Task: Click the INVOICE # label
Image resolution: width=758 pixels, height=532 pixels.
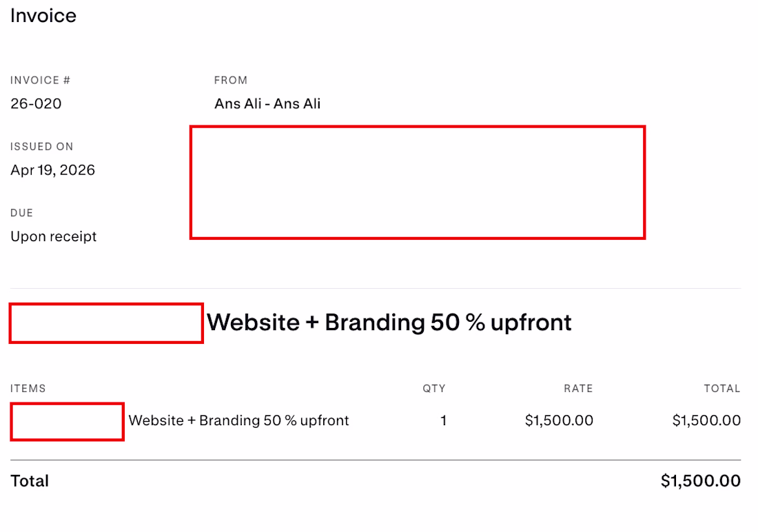Action: (x=41, y=81)
